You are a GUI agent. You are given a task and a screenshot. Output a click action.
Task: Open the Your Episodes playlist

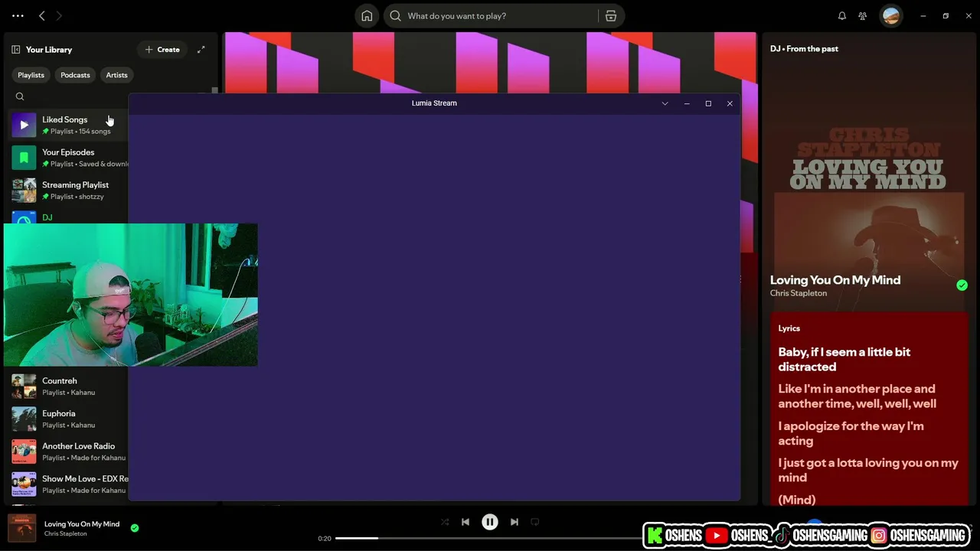pos(69,158)
